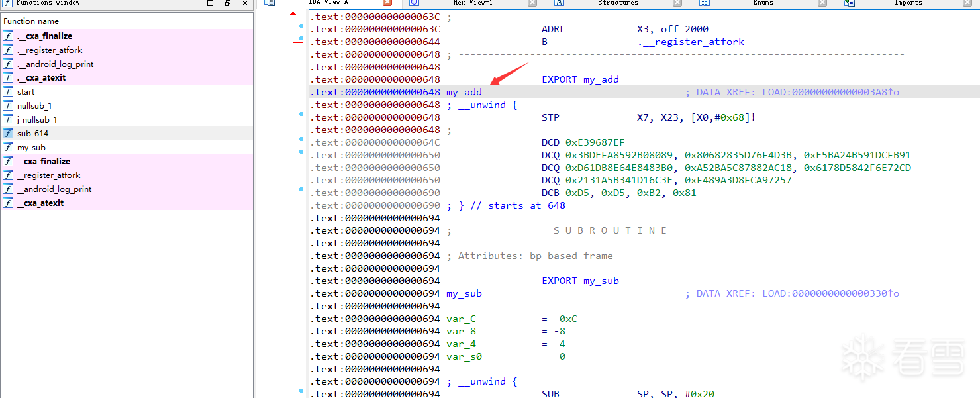The height and width of the screenshot is (398, 980).
Task: Click DCQ 0xD61DB8E64E8483B0 data line
Action: 726,168
